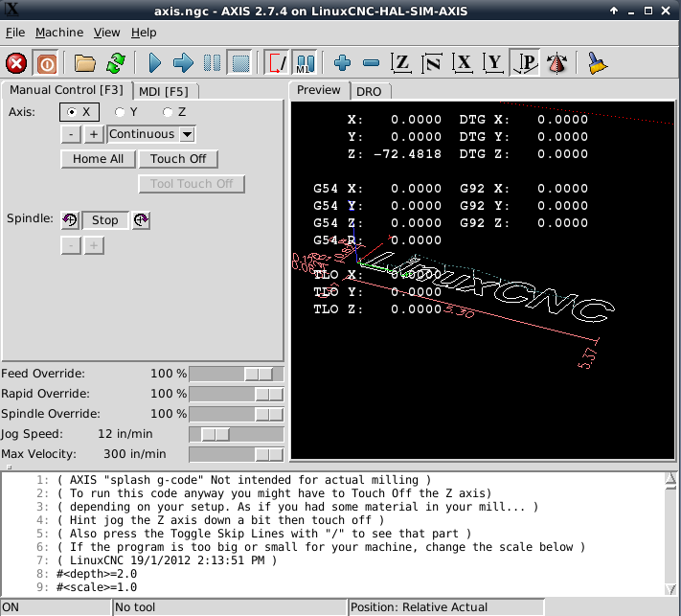Click the spindle Stop button
The width and height of the screenshot is (681, 616).
(105, 220)
